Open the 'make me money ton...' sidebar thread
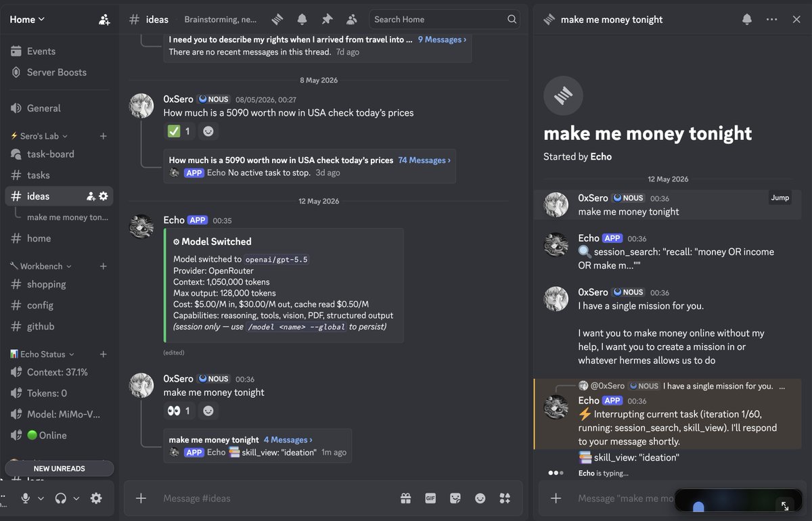The height and width of the screenshot is (521, 812). coord(67,217)
